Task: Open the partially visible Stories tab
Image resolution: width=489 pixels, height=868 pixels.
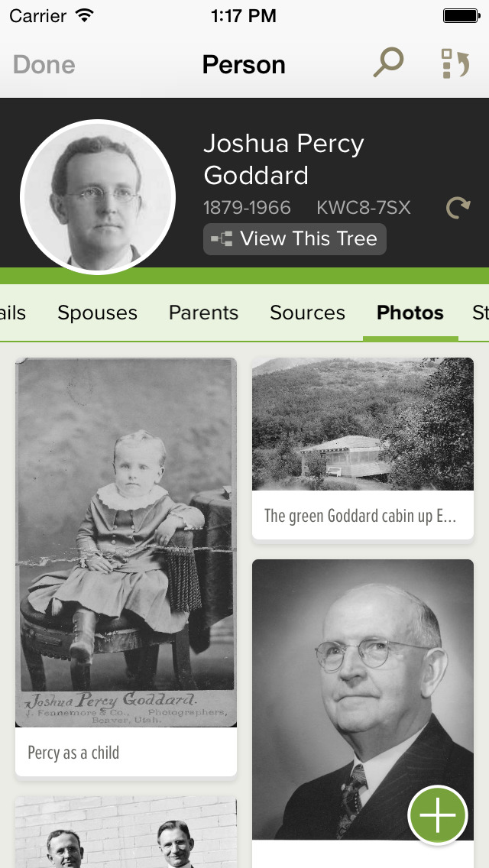Action: tap(480, 313)
